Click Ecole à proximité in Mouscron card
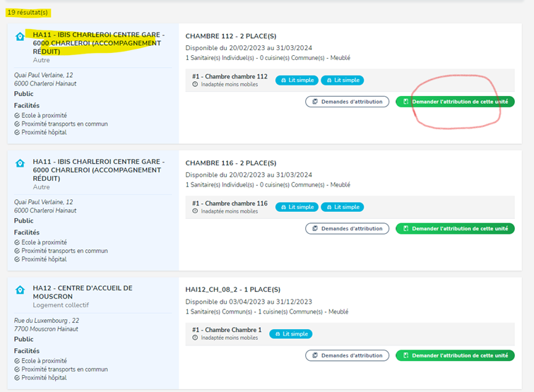The width and height of the screenshot is (534, 392). pos(40,361)
